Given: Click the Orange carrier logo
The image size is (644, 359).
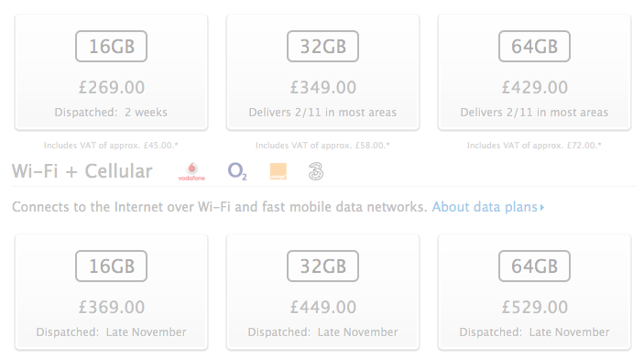Looking at the screenshot, I should (x=278, y=171).
